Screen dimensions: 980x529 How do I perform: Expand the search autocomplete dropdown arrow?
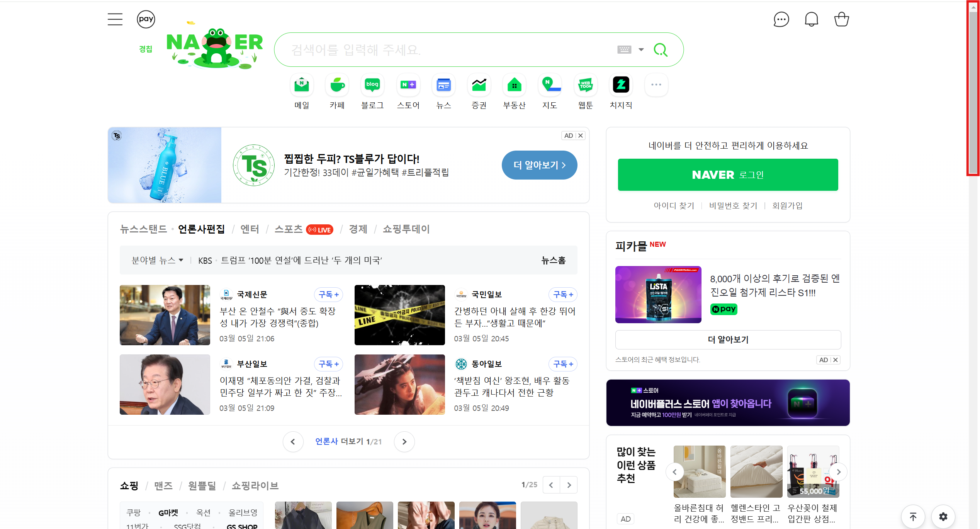pyautogui.click(x=641, y=49)
